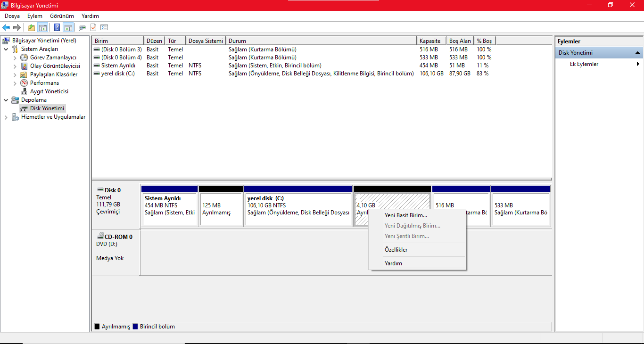Collapse the Sistem Araçları tree node
The image size is (644, 344).
tap(6, 49)
